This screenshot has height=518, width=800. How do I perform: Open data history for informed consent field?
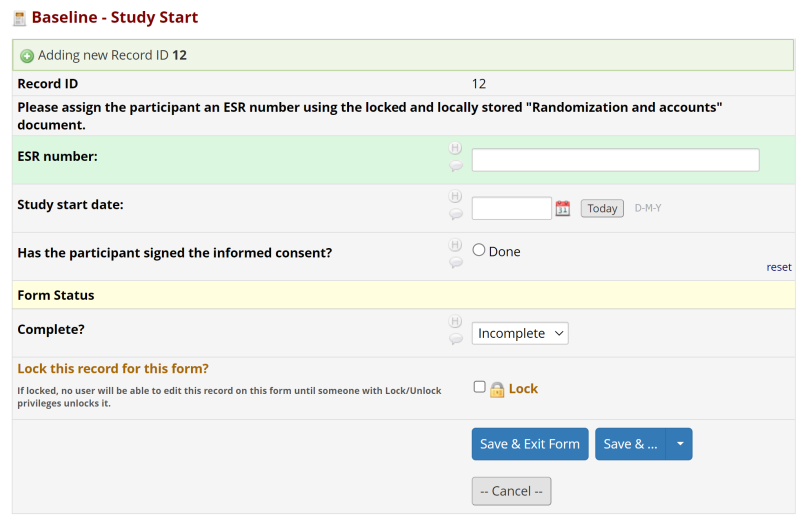[x=456, y=245]
